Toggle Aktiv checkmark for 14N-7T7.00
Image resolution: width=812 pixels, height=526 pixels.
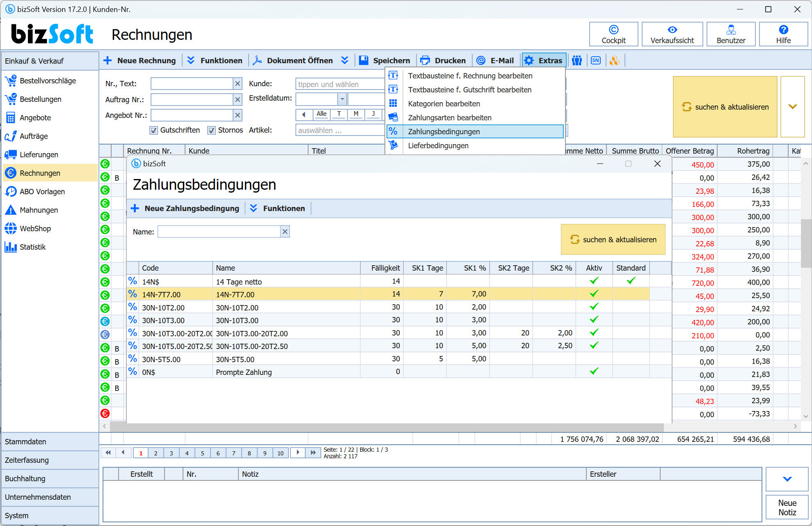coord(594,294)
